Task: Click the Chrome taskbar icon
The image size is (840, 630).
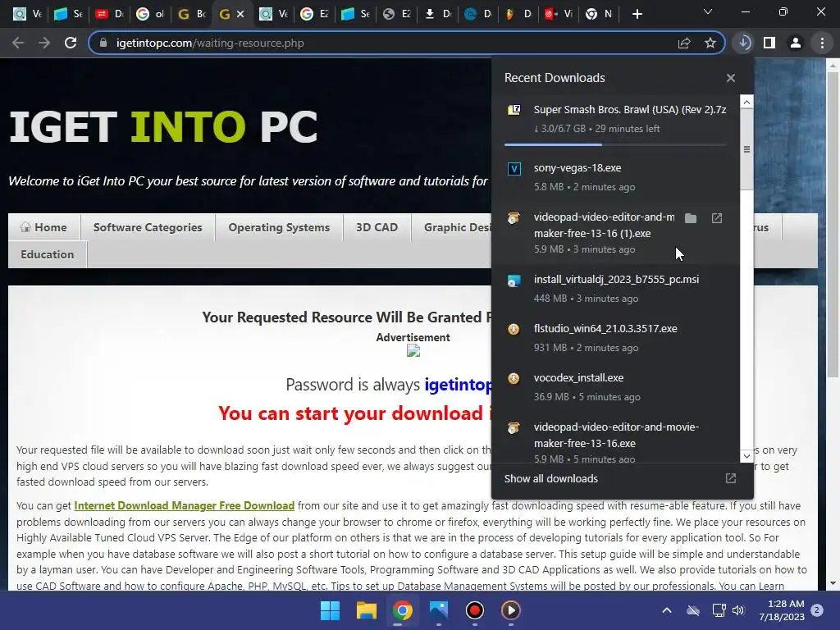Action: pos(402,610)
